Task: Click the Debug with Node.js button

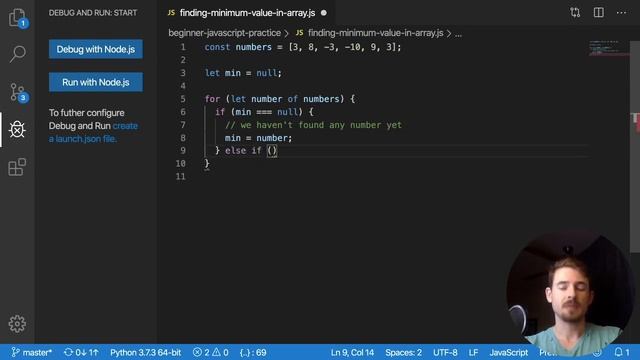Action: pyautogui.click(x=96, y=49)
